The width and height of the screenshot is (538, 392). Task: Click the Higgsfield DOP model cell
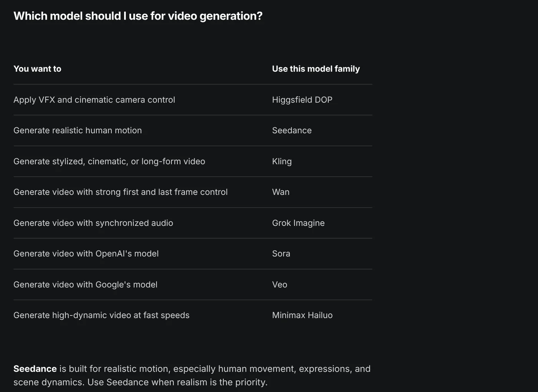[302, 100]
